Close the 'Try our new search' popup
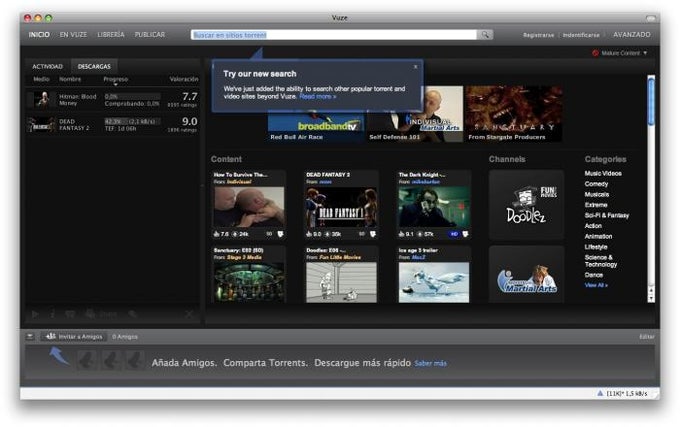The width and height of the screenshot is (680, 427). (415, 67)
